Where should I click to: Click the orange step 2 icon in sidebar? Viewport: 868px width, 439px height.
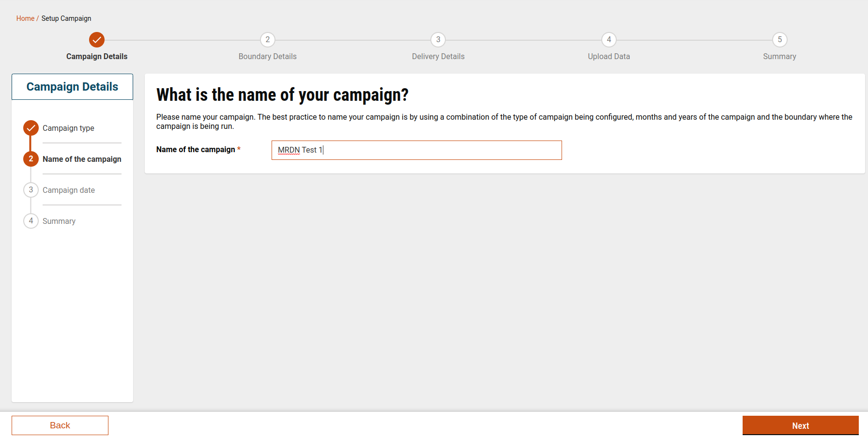pos(31,159)
